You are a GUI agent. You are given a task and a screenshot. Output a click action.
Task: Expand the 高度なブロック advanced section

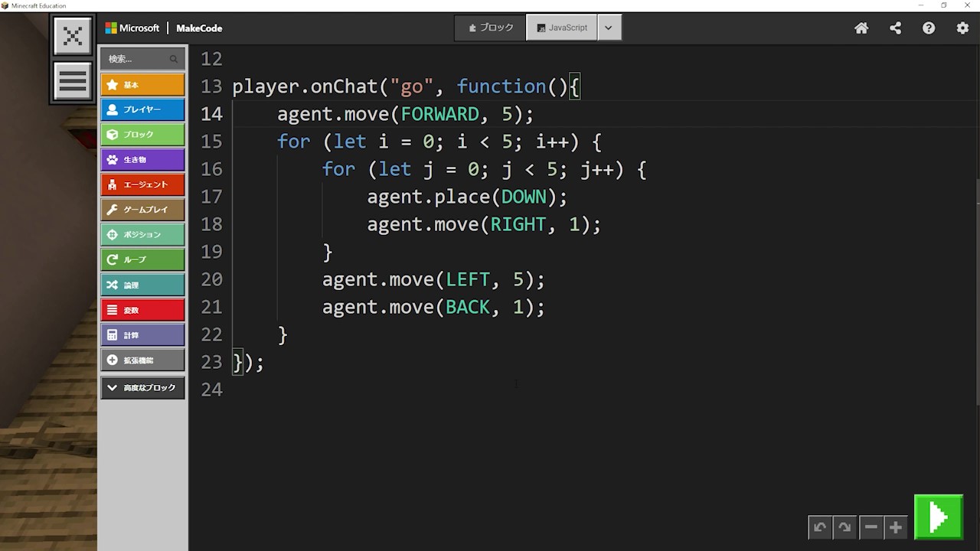click(x=142, y=388)
